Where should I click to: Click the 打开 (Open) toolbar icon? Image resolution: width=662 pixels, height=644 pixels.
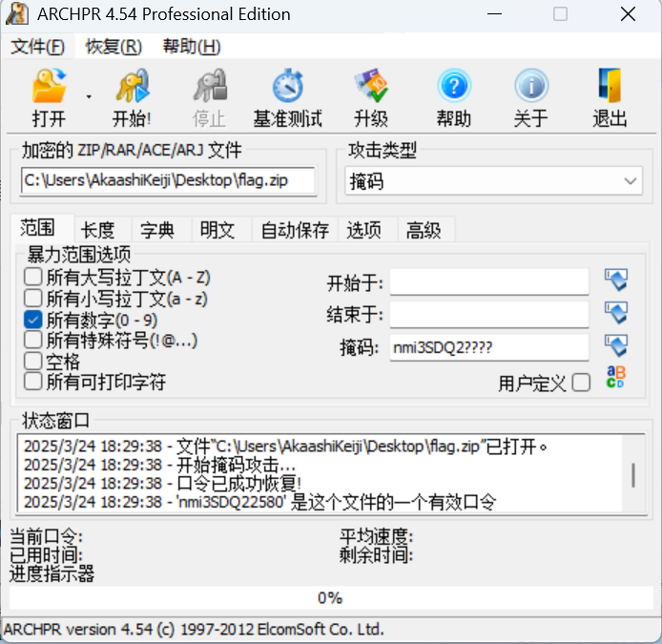click(49, 86)
